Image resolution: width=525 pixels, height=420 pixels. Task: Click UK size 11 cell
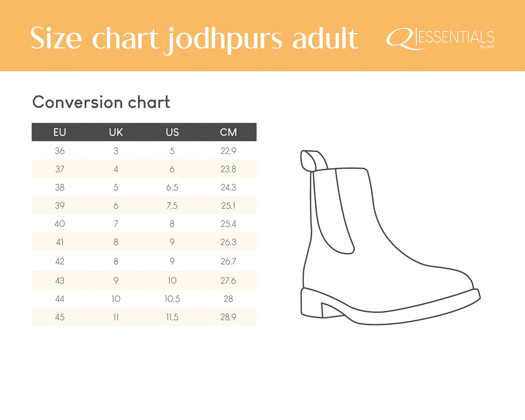[116, 317]
